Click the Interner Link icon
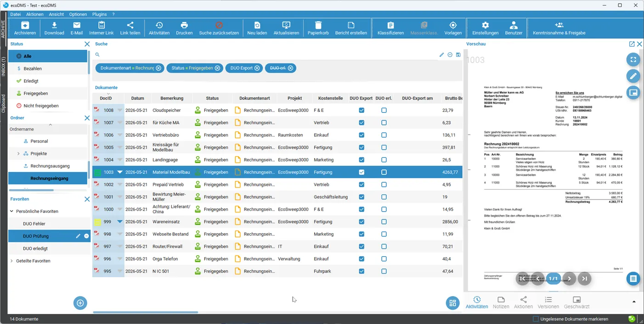 (x=102, y=28)
